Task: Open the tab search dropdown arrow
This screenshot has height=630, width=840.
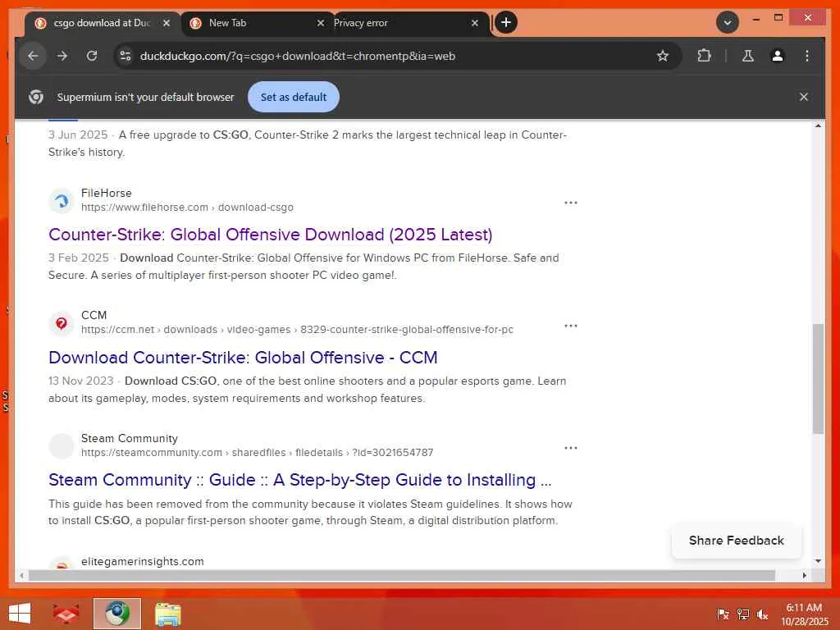Action: click(x=728, y=22)
